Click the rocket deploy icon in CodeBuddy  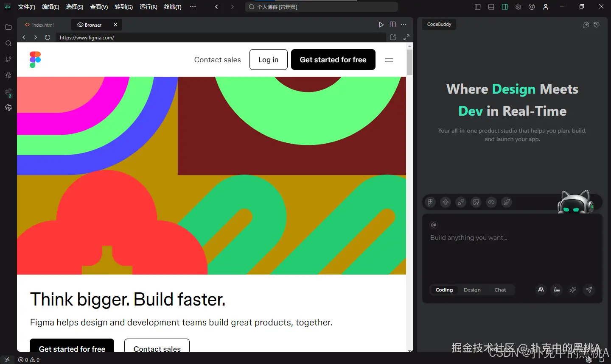(507, 202)
